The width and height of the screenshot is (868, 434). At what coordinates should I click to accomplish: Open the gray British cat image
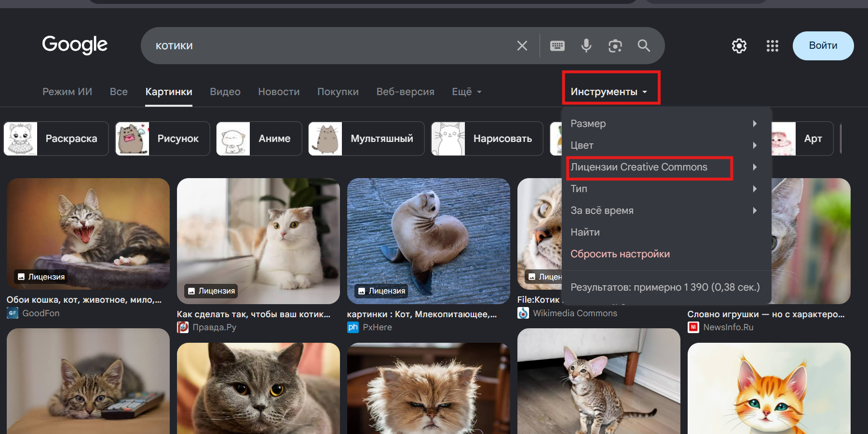coord(258,388)
